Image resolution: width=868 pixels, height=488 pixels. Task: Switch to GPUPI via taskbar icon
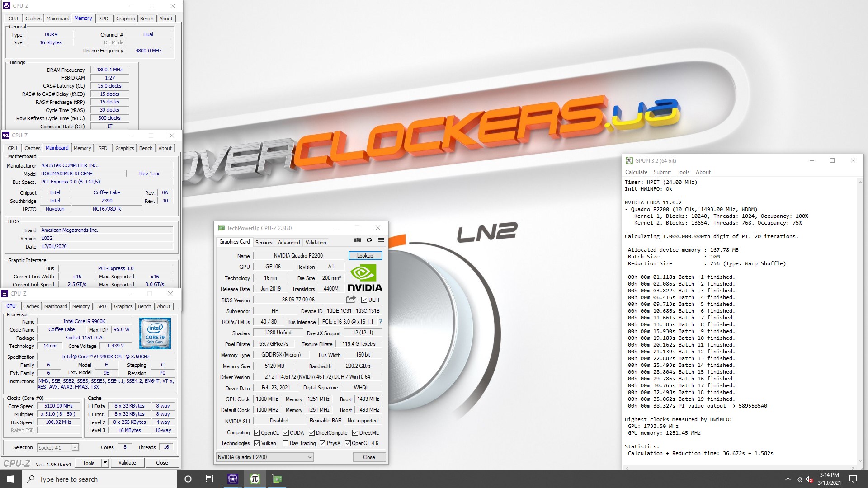coord(255,479)
